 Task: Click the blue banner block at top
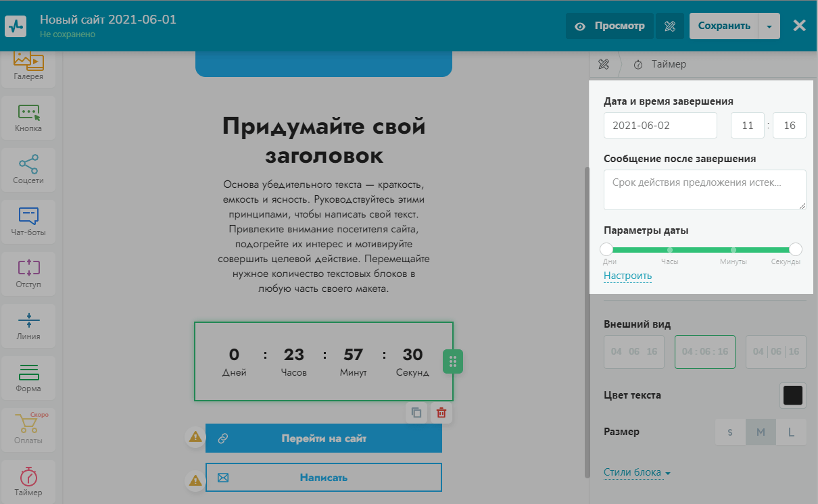point(324,64)
